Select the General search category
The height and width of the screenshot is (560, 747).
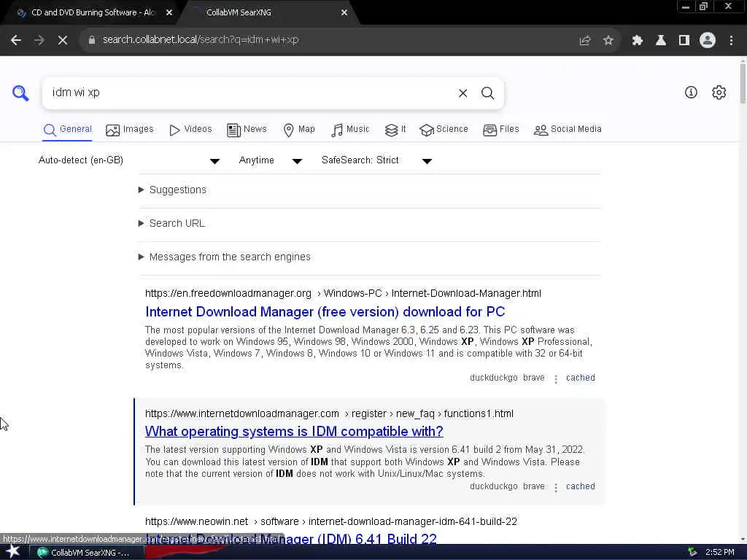coord(67,130)
